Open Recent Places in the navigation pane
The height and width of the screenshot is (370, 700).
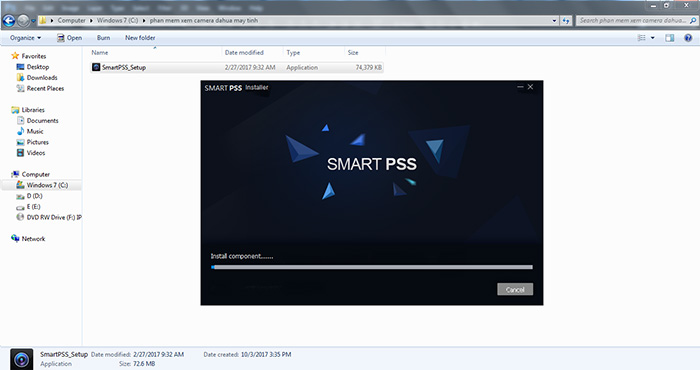pyautogui.click(x=45, y=88)
